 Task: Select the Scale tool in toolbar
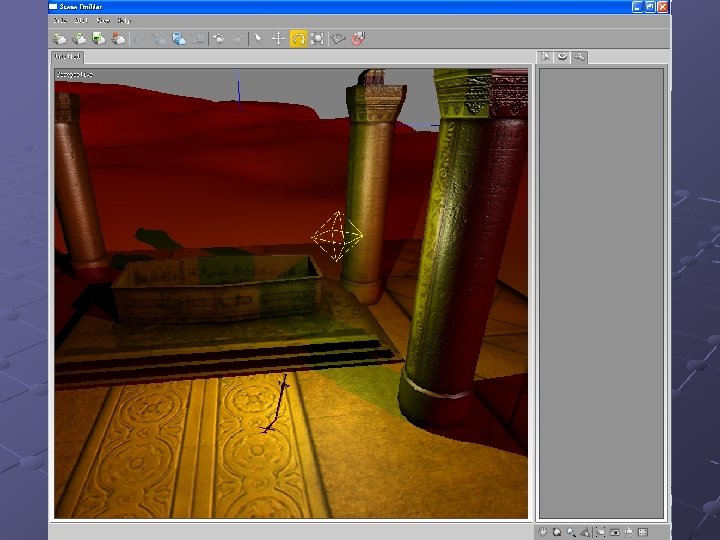click(x=317, y=39)
